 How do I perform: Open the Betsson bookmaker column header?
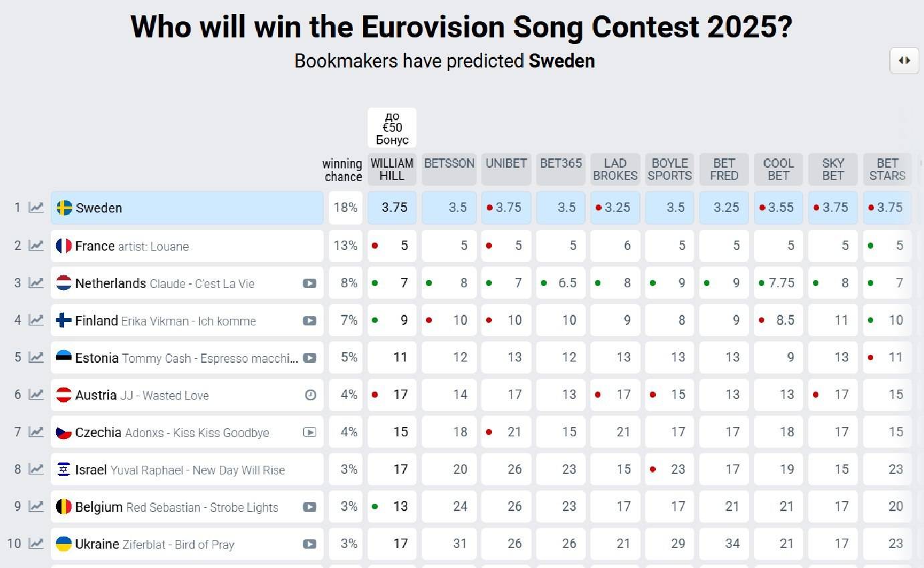[x=449, y=169]
